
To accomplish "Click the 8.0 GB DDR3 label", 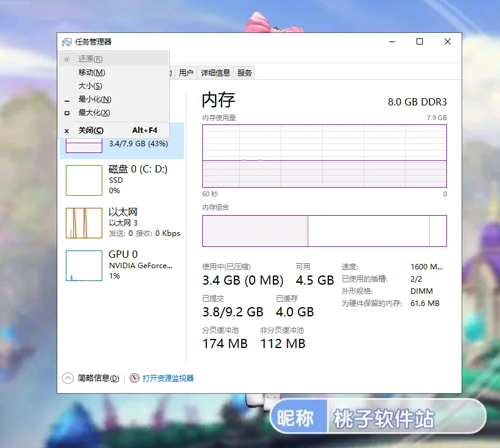I will [417, 102].
